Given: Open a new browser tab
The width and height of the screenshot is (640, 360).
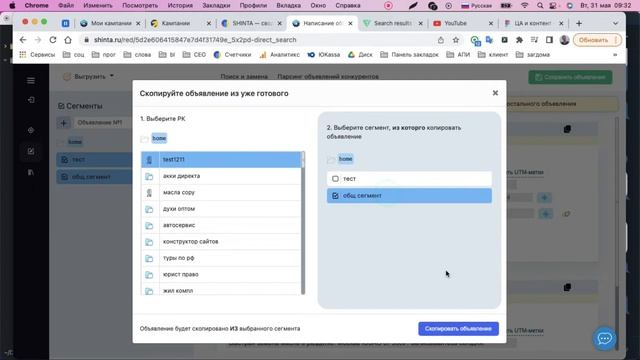Looking at the screenshot, I should pyautogui.click(x=579, y=24).
